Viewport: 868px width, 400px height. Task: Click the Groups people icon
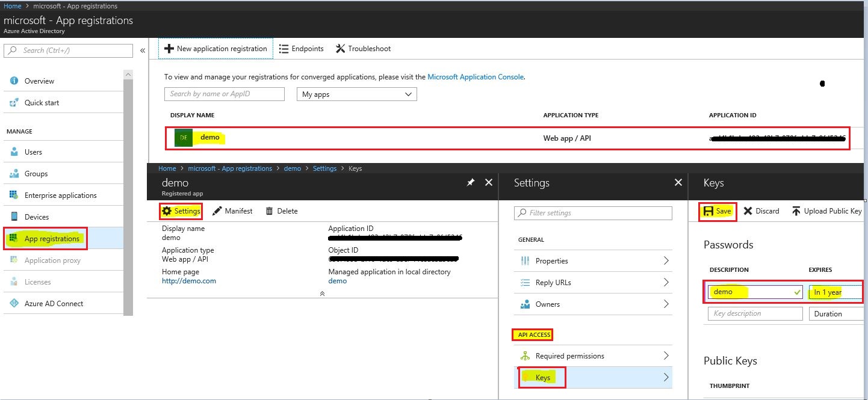coord(14,173)
